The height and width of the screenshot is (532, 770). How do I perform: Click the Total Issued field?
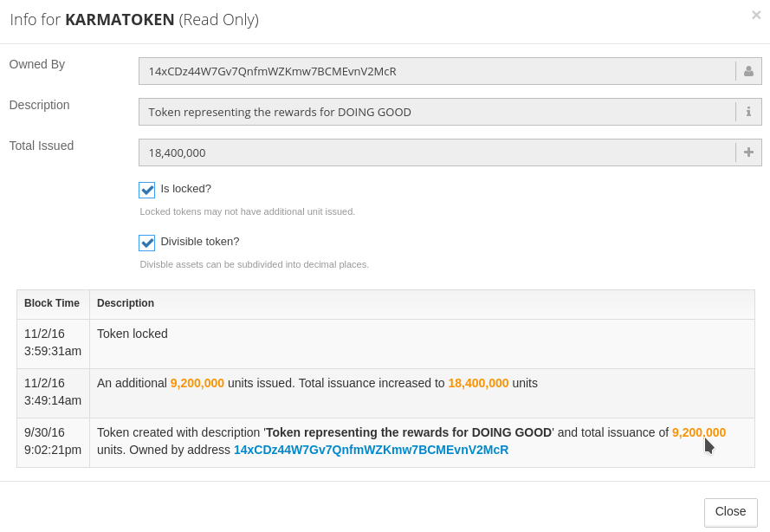coord(437,152)
